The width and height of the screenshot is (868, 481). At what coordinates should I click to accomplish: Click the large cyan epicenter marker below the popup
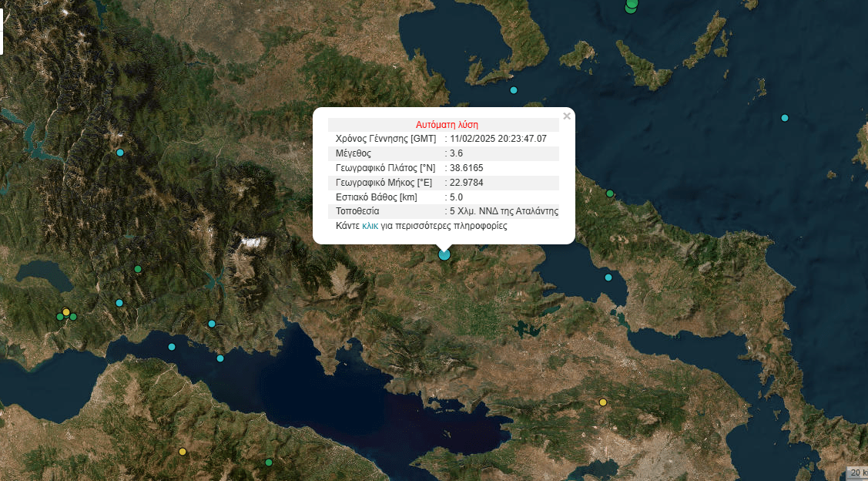pyautogui.click(x=444, y=254)
